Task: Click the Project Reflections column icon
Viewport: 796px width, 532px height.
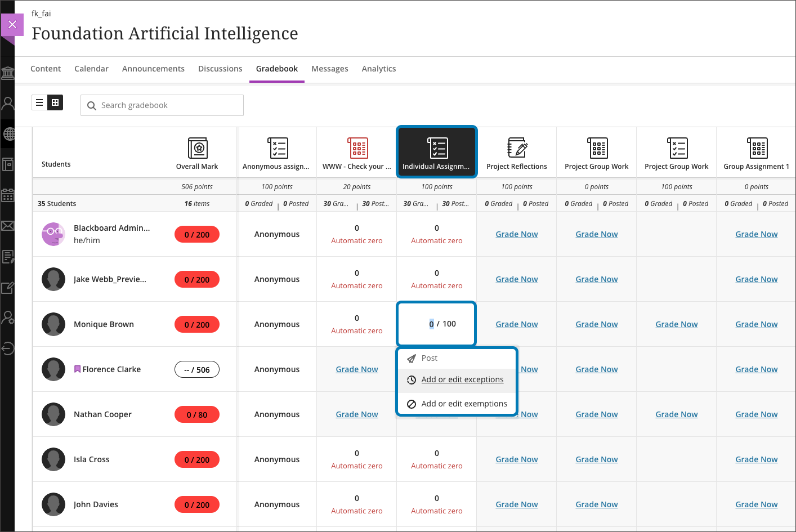Action: click(x=517, y=148)
